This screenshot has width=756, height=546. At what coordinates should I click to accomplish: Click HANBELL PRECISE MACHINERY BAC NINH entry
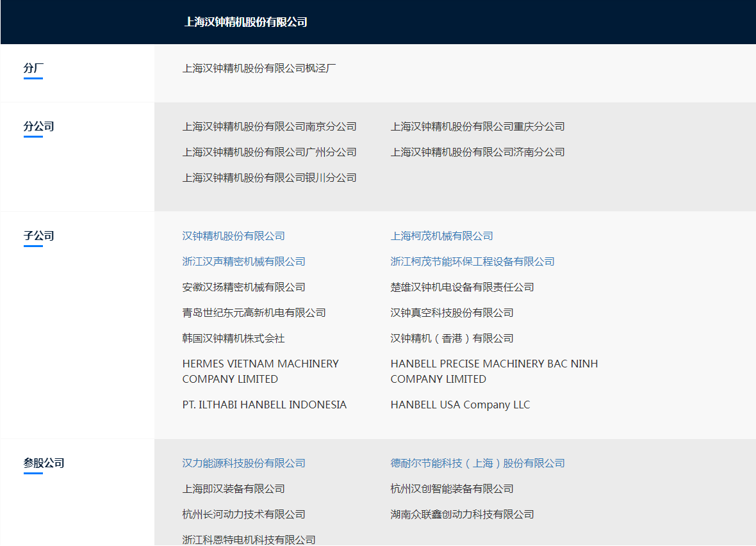coord(494,371)
